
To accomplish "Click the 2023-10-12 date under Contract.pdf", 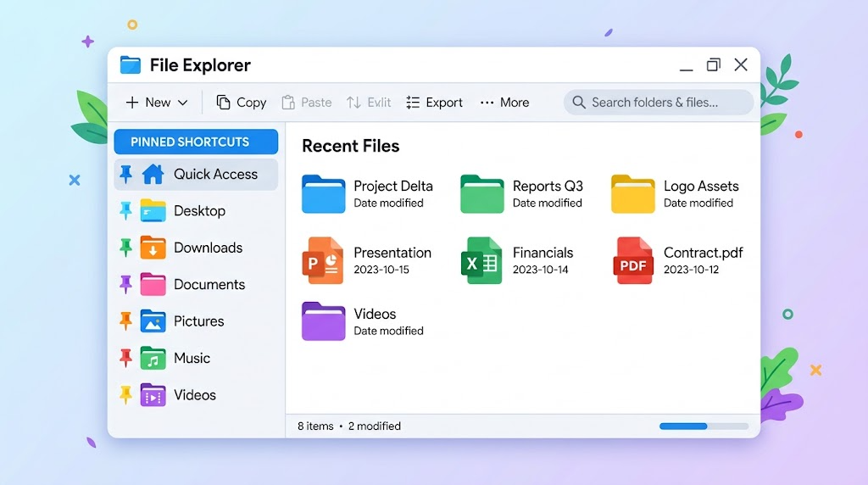I will click(x=692, y=270).
